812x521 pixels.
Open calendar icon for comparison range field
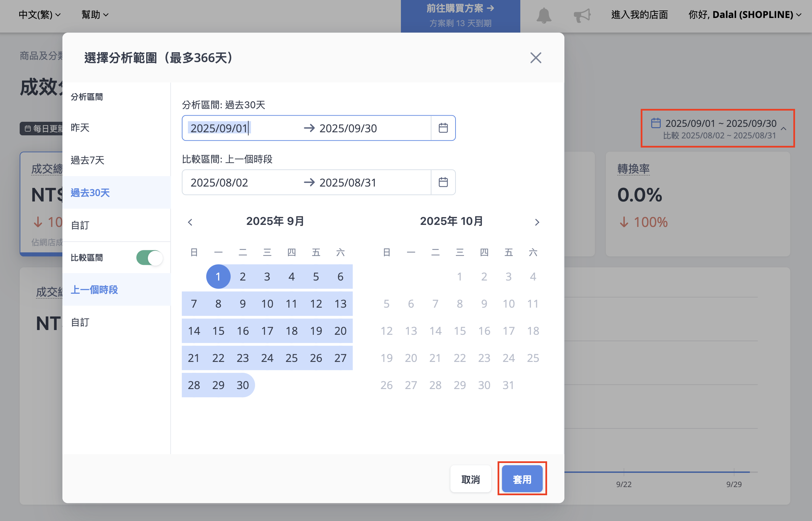pyautogui.click(x=443, y=182)
